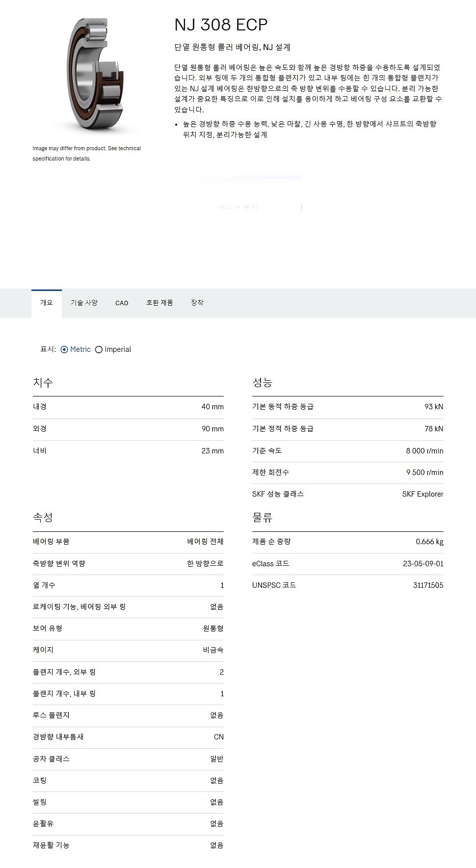Click the 치수 section heading
Image resolution: width=476 pixels, height=868 pixels.
click(43, 383)
